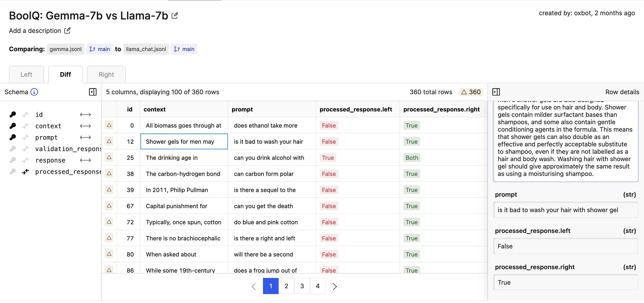Click the join arrows icon on processed_response

click(25, 172)
